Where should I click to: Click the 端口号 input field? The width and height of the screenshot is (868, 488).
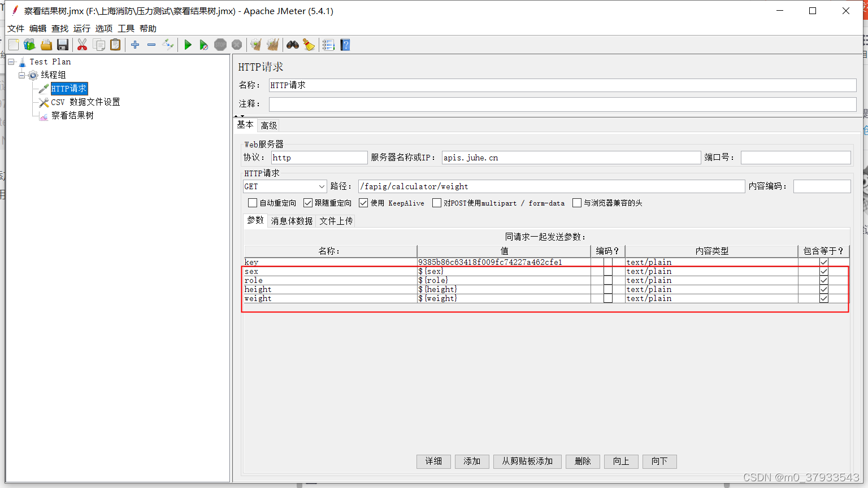pyautogui.click(x=796, y=158)
